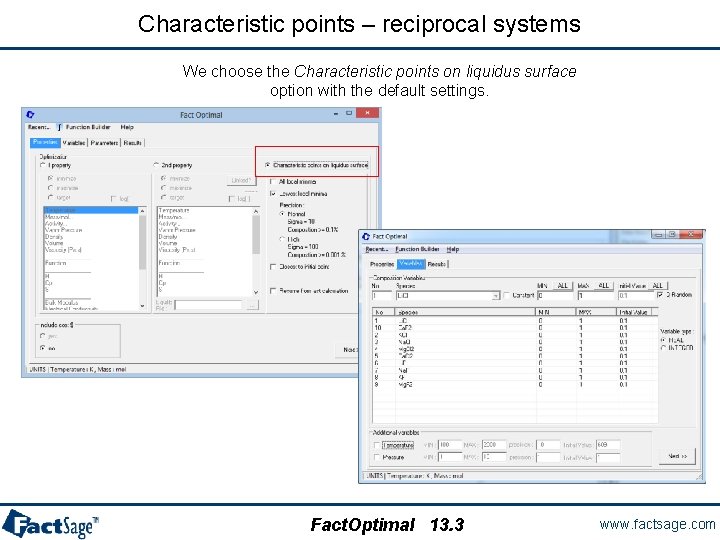Choose Normal precision radio button
The image size is (720, 540).
click(282, 214)
